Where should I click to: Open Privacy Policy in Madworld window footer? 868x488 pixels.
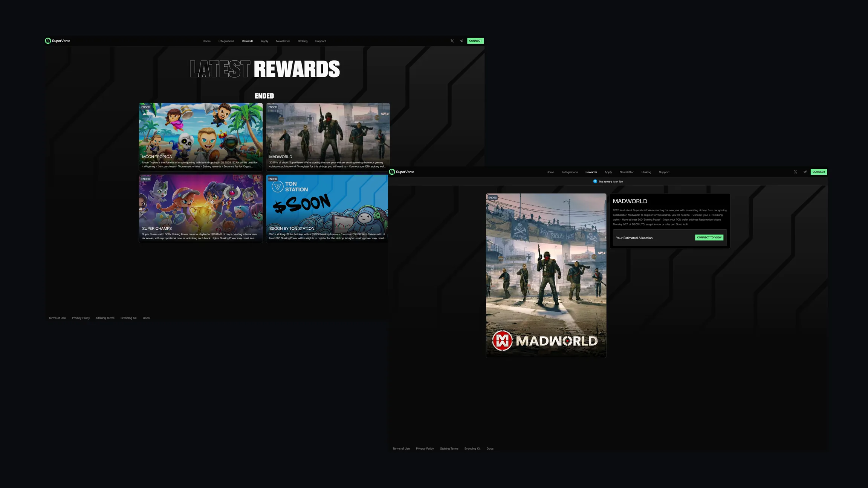[x=425, y=448]
